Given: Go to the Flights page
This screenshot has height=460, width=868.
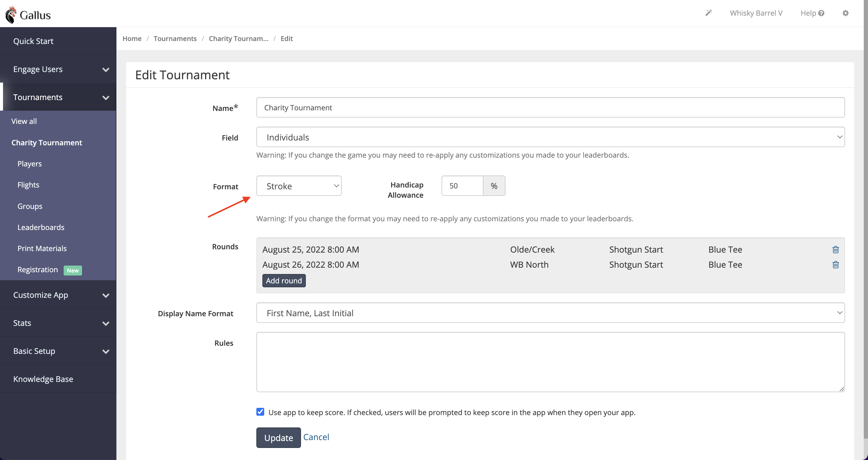Looking at the screenshot, I should coord(28,185).
